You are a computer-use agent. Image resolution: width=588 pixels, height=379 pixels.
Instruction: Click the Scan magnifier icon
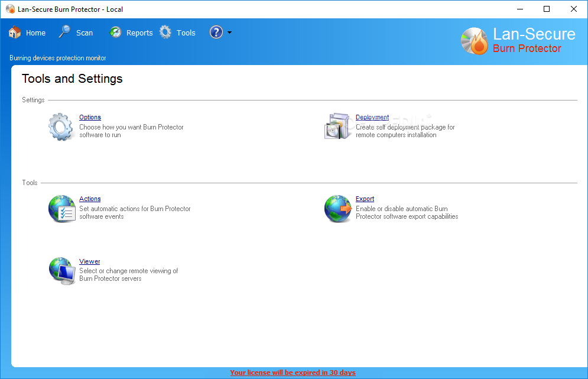[64, 32]
